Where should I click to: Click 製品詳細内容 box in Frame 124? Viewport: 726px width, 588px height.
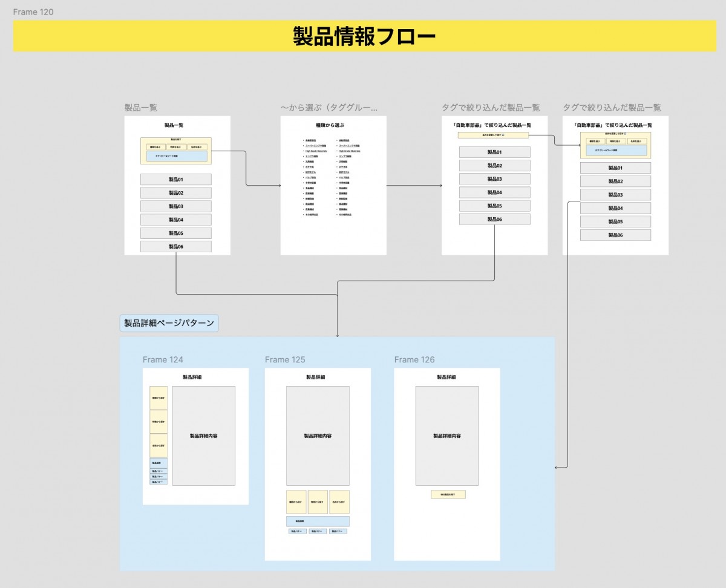pos(203,436)
